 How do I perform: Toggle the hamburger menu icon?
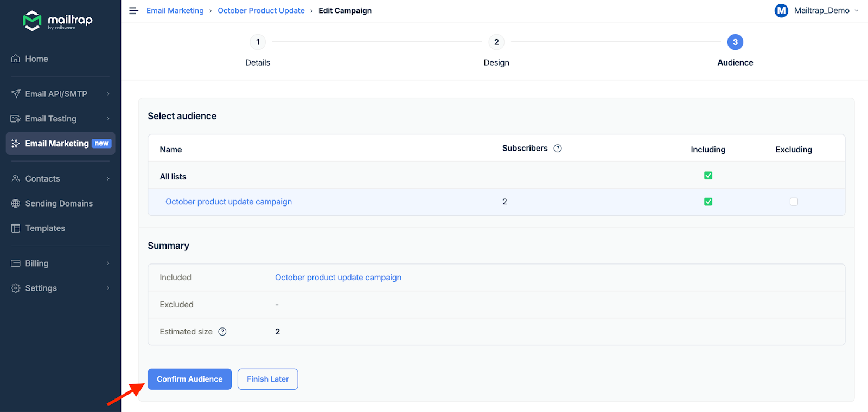(133, 11)
